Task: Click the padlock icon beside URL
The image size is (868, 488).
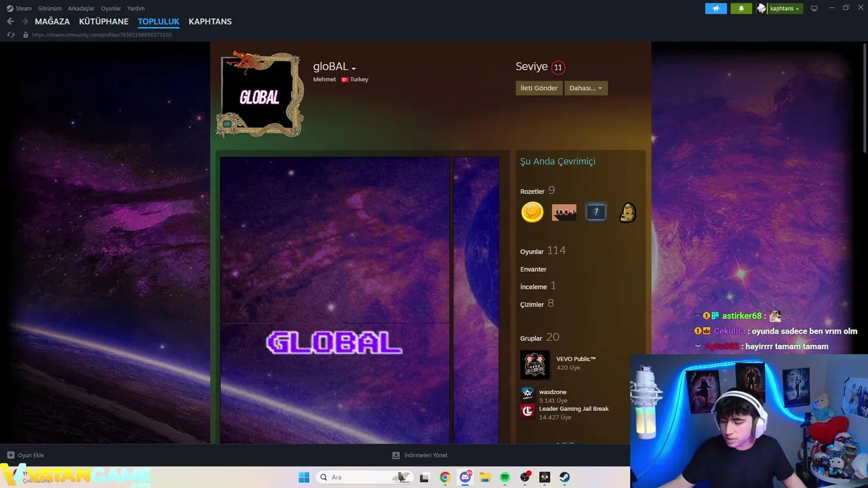Action: [x=26, y=35]
